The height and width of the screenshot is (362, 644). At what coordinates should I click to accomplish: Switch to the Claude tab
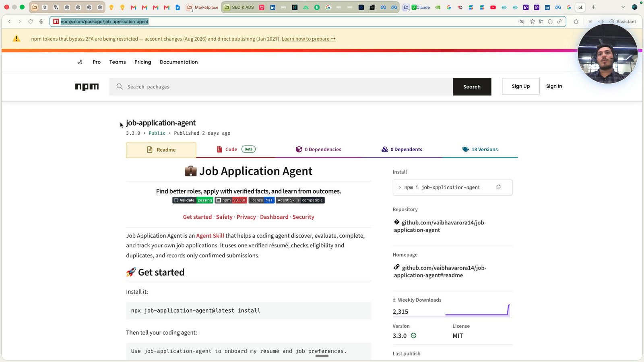pyautogui.click(x=421, y=7)
